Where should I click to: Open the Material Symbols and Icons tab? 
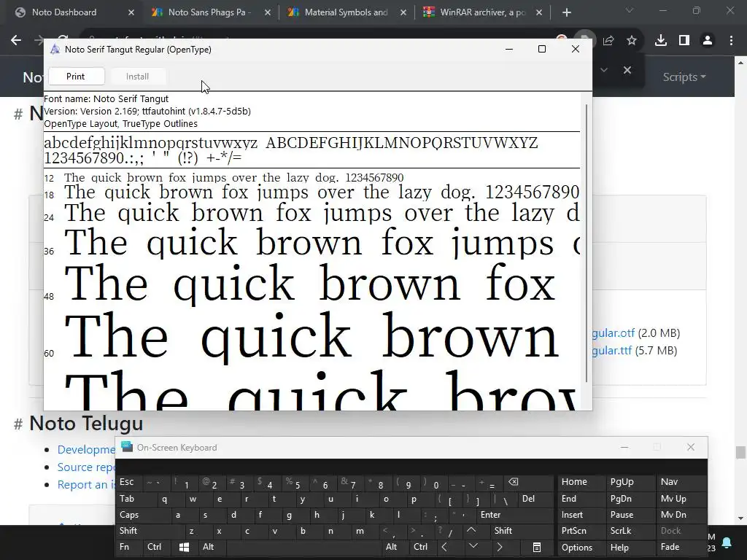tap(346, 12)
